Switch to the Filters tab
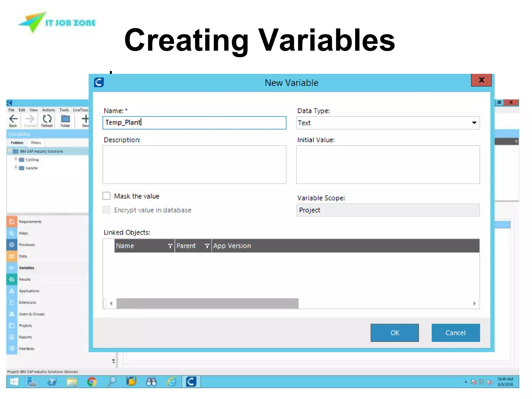Viewport: 532px width, 399px height. point(36,143)
